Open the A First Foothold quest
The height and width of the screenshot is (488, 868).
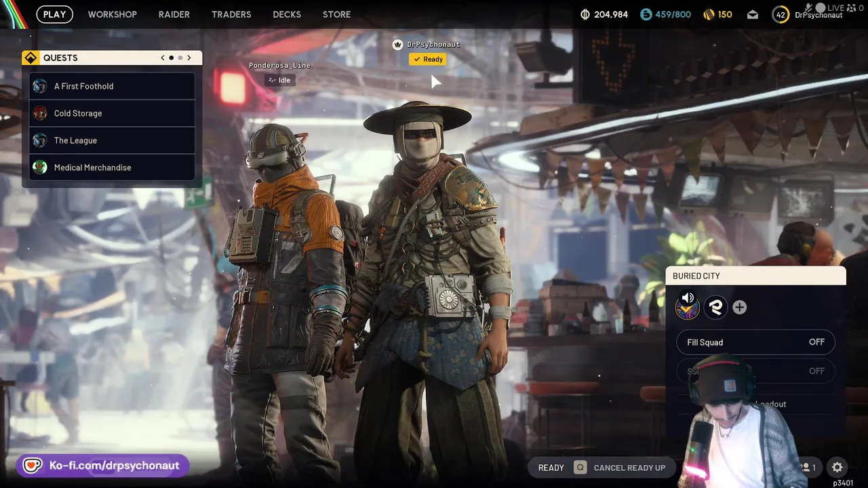coord(113,86)
